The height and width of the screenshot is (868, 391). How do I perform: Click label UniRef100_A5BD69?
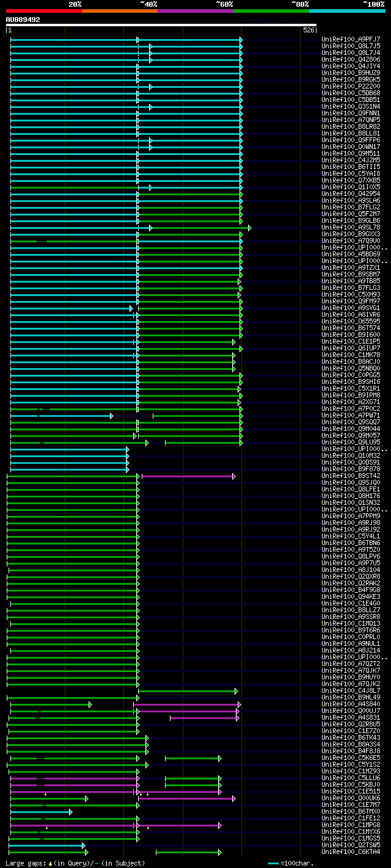(351, 255)
